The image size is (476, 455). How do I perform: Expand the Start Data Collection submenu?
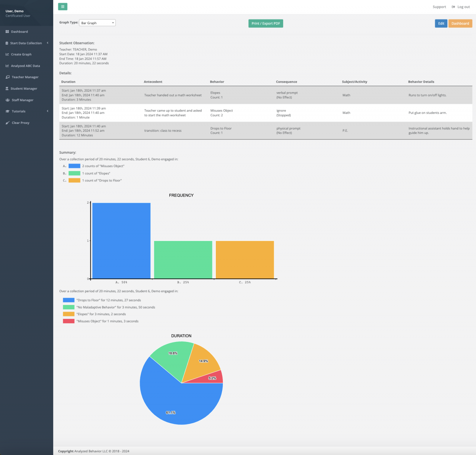pyautogui.click(x=47, y=43)
